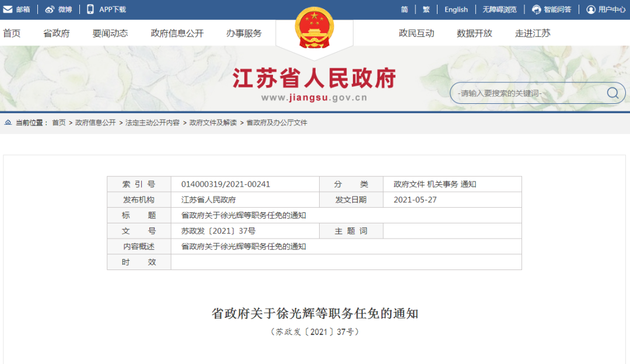Click the 江苏省人民政府 site title banner
630x364 pixels.
[x=314, y=78]
